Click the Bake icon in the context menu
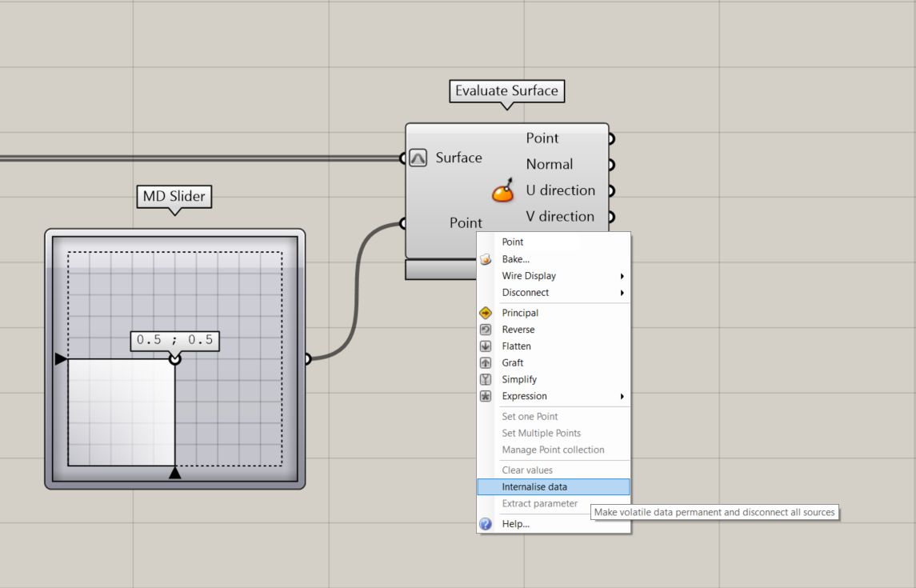916x588 pixels. (486, 258)
